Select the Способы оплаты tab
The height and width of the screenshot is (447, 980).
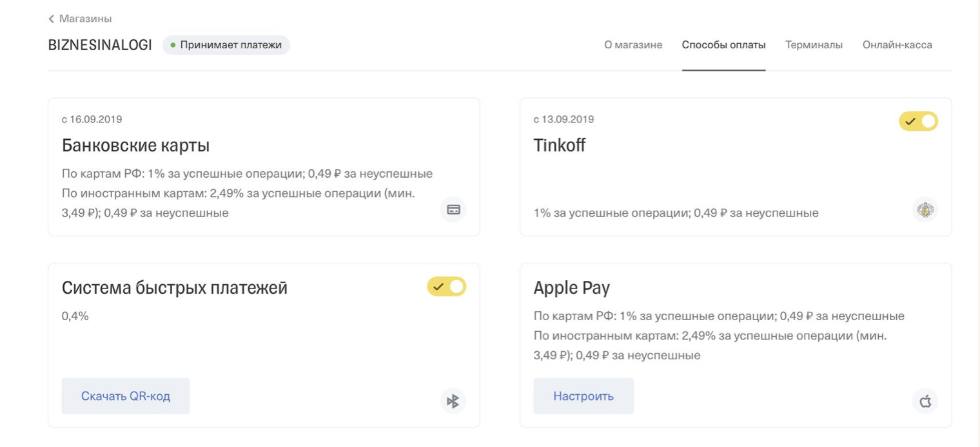pos(723,45)
